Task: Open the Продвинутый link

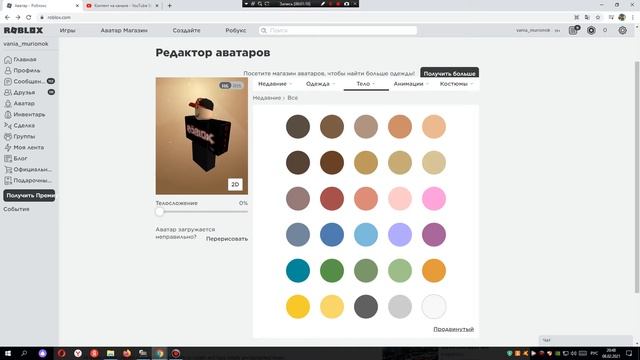Action: [453, 329]
